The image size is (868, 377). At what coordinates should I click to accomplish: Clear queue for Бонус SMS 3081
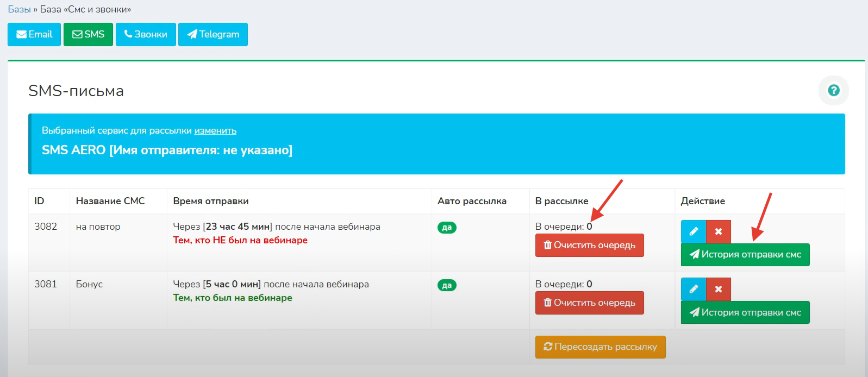coord(589,303)
